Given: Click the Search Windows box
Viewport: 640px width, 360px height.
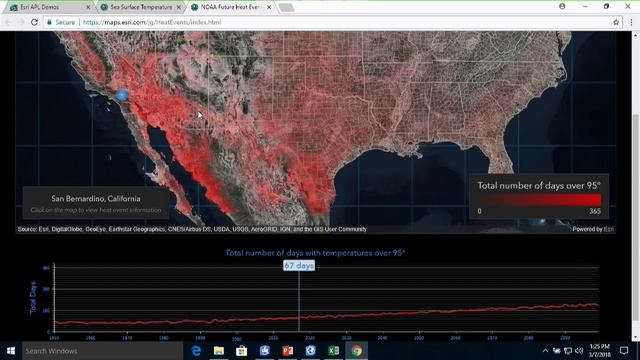Looking at the screenshot, I should point(102,351).
